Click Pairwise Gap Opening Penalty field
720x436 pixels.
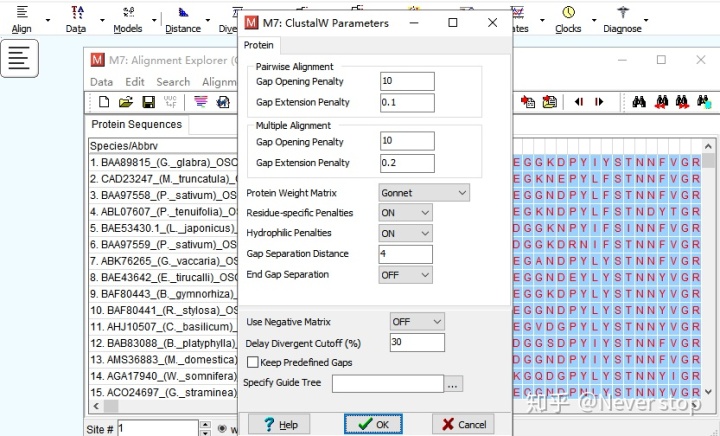click(407, 81)
